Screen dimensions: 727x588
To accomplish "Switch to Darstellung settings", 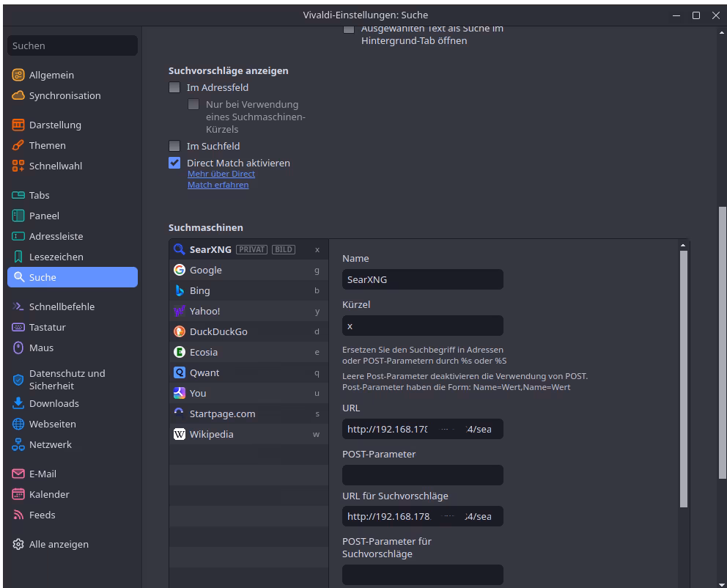I will point(73,125).
